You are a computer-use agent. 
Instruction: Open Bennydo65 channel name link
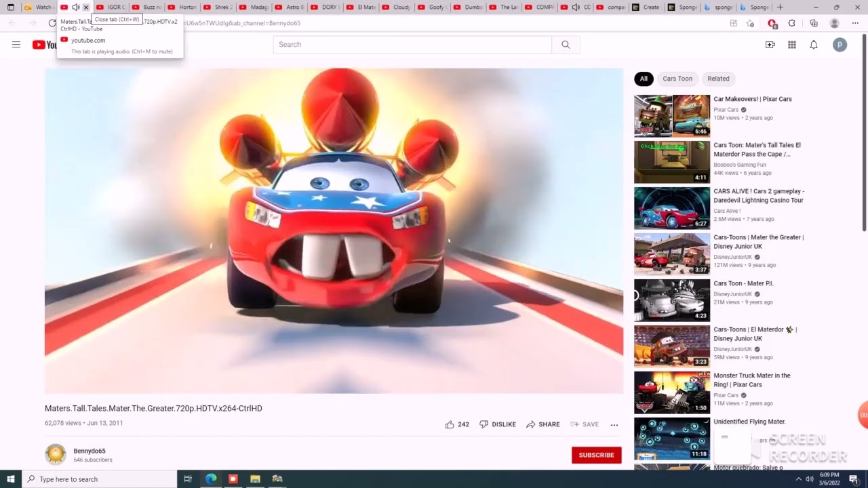[90, 451]
